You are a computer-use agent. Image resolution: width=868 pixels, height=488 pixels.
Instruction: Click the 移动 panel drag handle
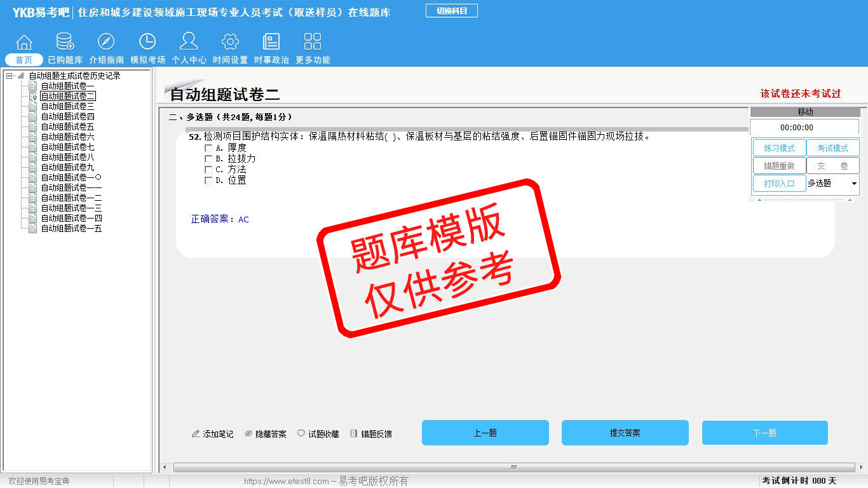[x=805, y=112]
